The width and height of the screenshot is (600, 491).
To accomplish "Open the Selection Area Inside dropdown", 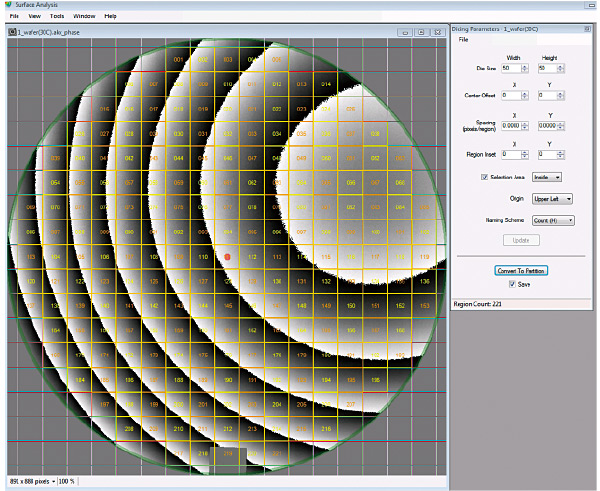I will [x=547, y=177].
